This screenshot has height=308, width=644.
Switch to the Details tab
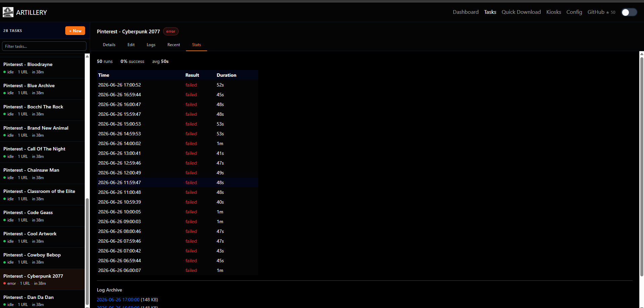click(x=109, y=45)
